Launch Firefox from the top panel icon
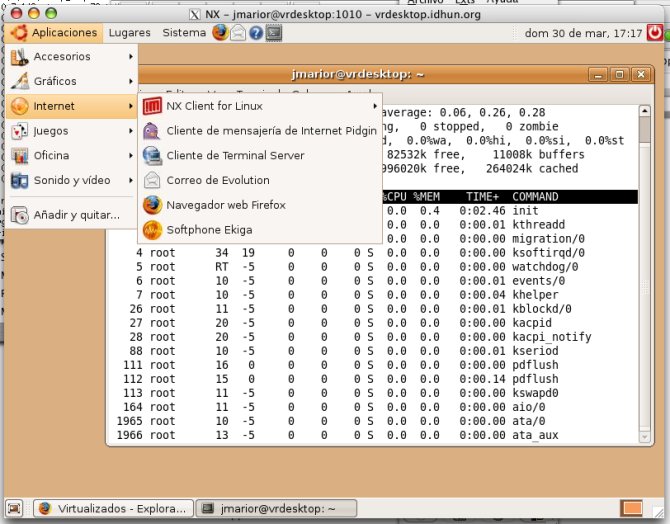Screen dimensions: 670x524 [220, 33]
